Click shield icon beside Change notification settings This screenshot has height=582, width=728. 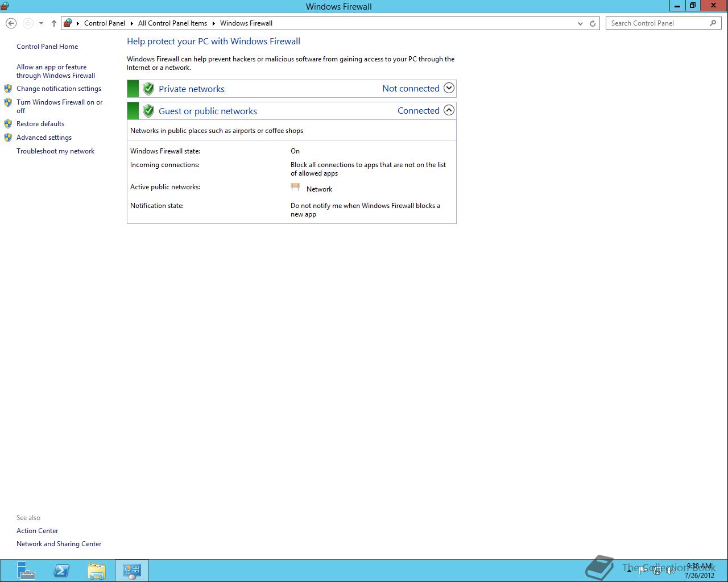pos(8,89)
